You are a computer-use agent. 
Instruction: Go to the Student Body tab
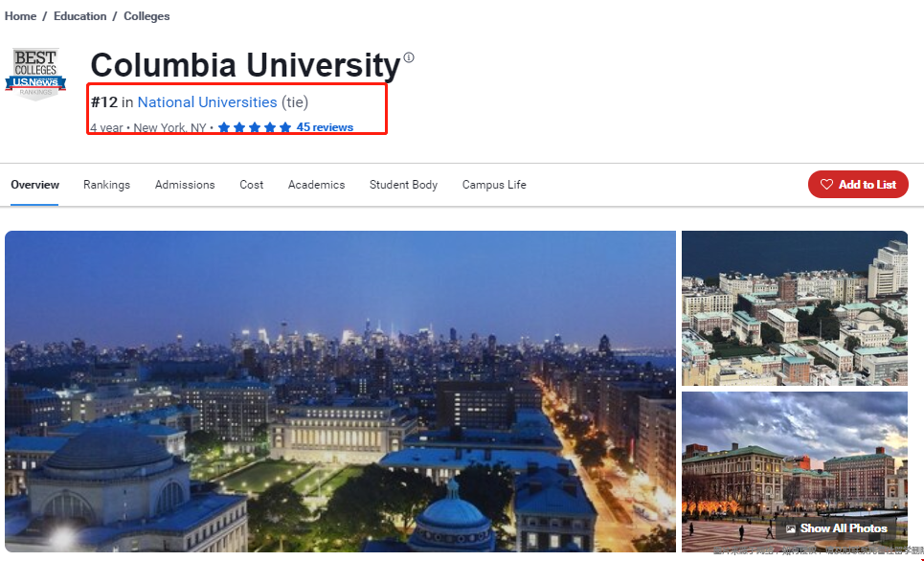404,185
